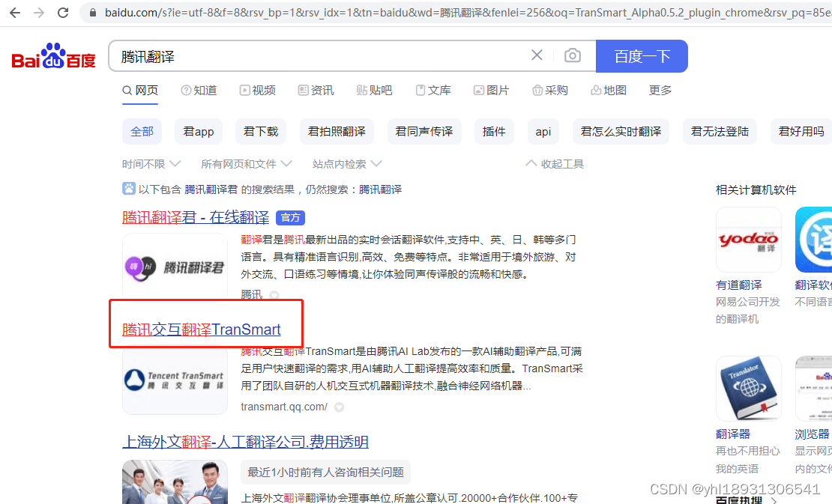Select the 君无法登陆 chip
This screenshot has width=832, height=504.
click(x=720, y=132)
